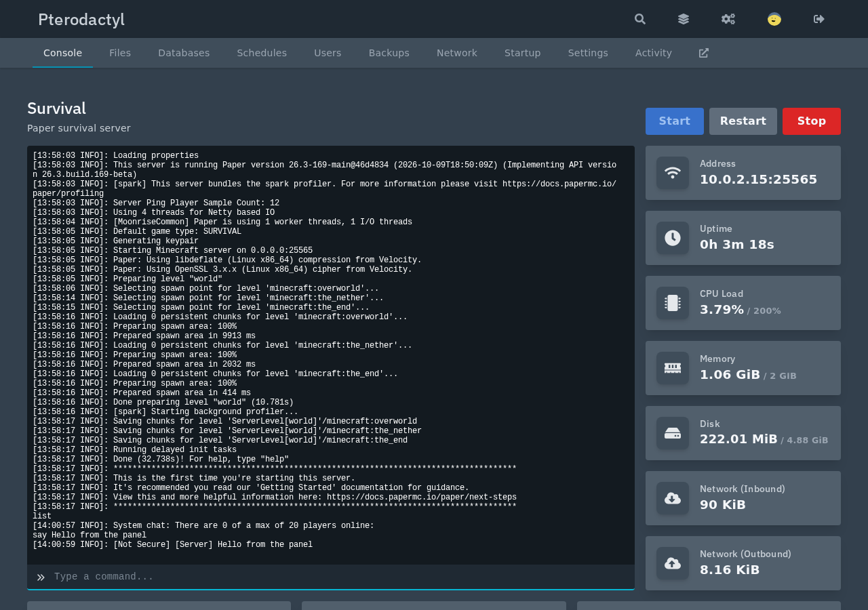Click the Network Outbound cloud upload icon
Image resolution: width=868 pixels, height=610 pixels.
coord(673,563)
